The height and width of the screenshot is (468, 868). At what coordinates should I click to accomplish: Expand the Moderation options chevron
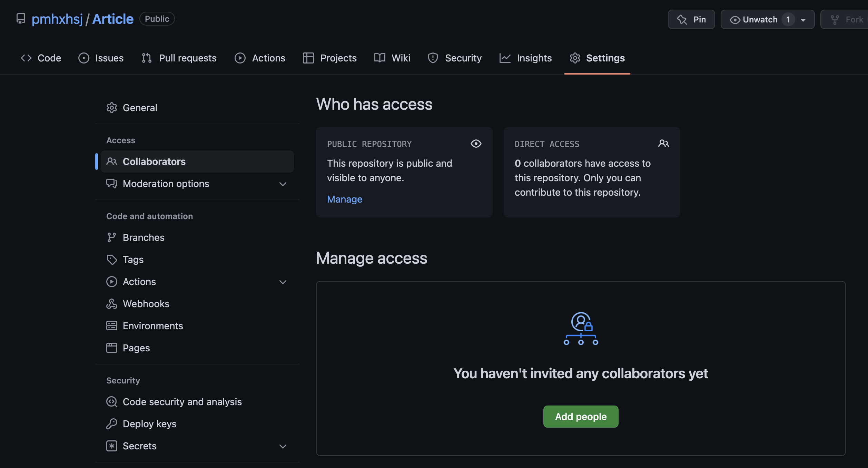click(283, 184)
